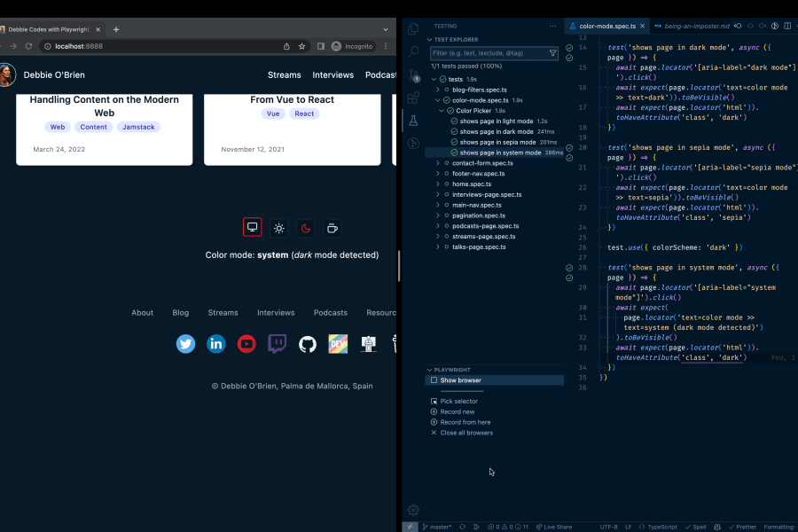Open the Podcasts footer link
Viewport: 798px width, 532px height.
point(331,313)
